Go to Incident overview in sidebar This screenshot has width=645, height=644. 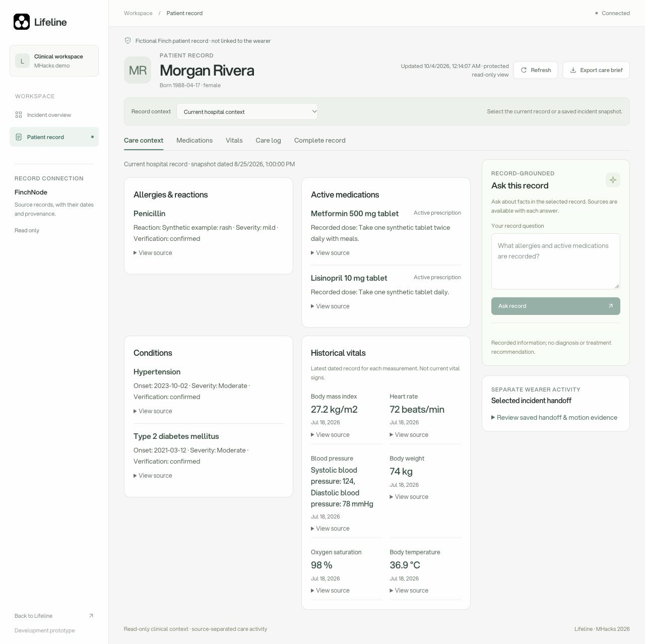(x=54, y=115)
